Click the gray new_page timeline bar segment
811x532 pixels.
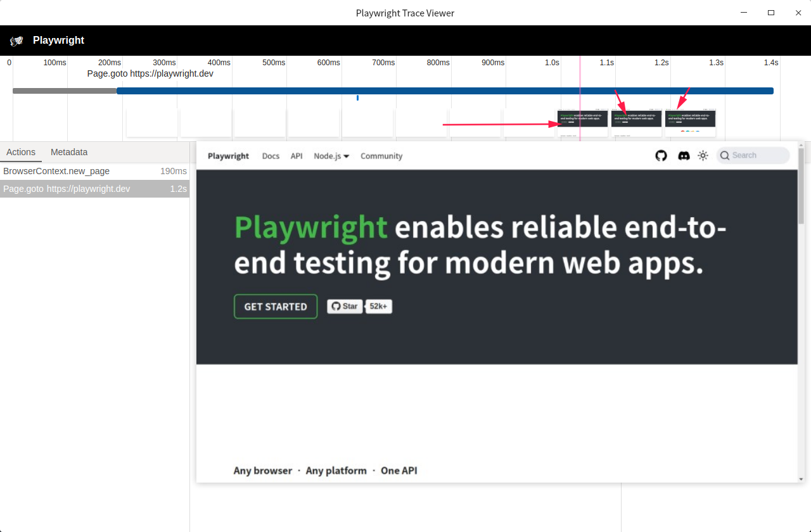coord(65,91)
